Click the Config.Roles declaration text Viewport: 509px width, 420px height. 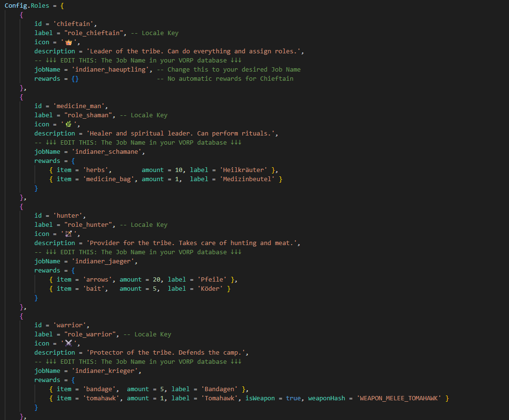[26, 6]
